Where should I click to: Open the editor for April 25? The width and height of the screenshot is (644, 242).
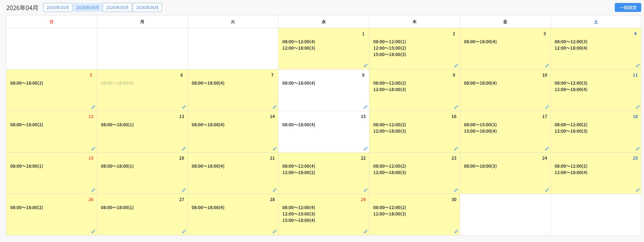tap(638, 190)
